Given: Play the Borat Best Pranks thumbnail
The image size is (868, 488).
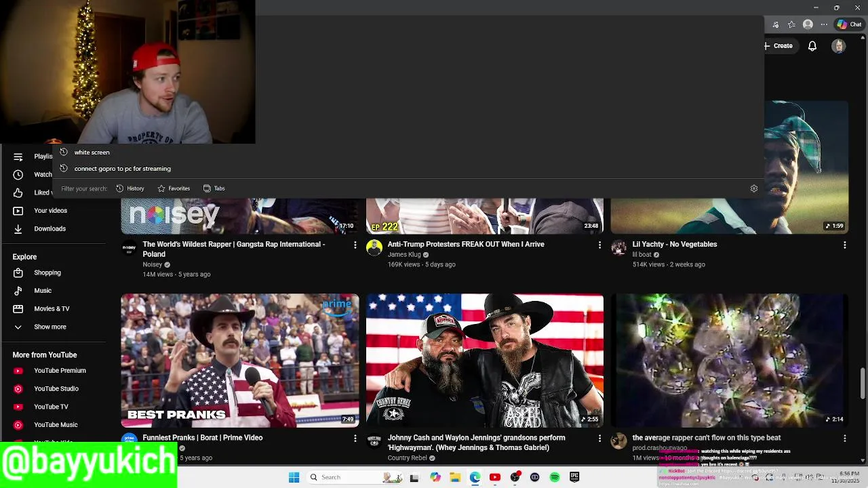Looking at the screenshot, I should click(240, 361).
